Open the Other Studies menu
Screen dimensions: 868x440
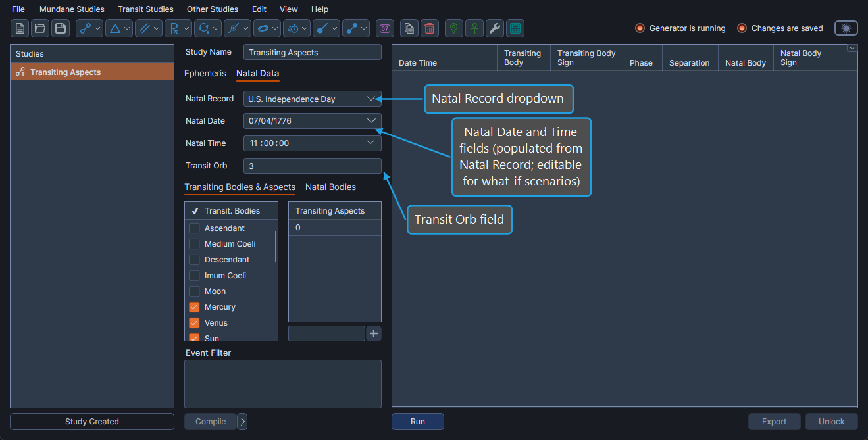[213, 9]
